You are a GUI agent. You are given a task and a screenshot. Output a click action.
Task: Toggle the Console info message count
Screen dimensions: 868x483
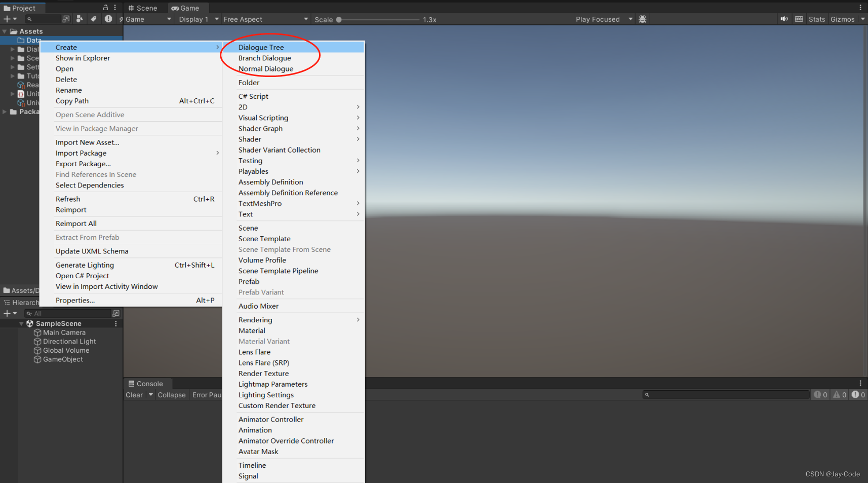pos(820,395)
